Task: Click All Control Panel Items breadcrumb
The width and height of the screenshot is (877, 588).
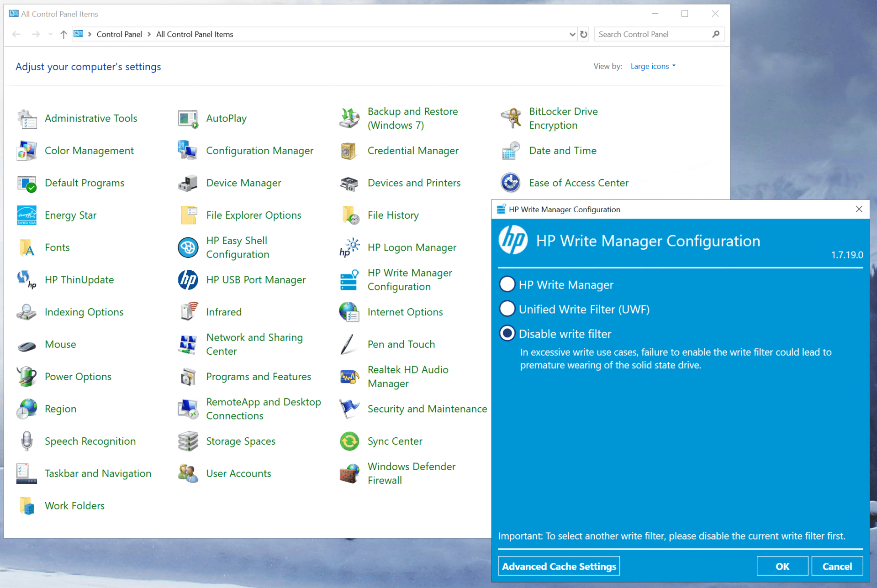Action: [x=195, y=34]
